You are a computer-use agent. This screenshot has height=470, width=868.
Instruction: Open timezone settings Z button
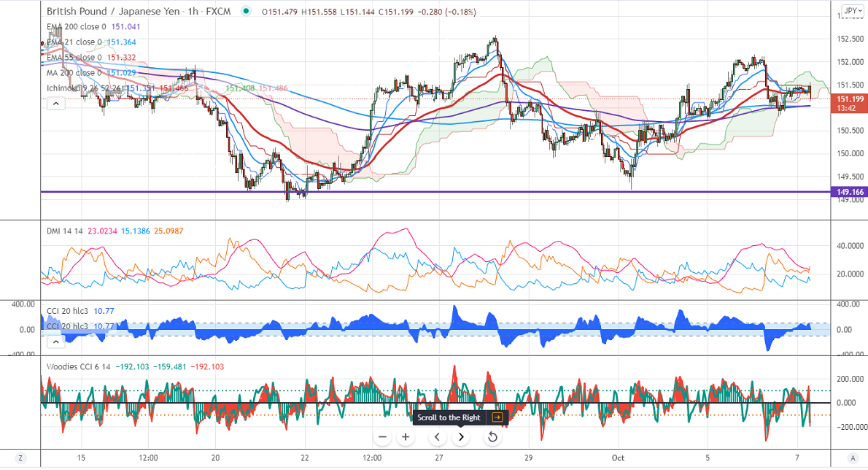(x=20, y=458)
